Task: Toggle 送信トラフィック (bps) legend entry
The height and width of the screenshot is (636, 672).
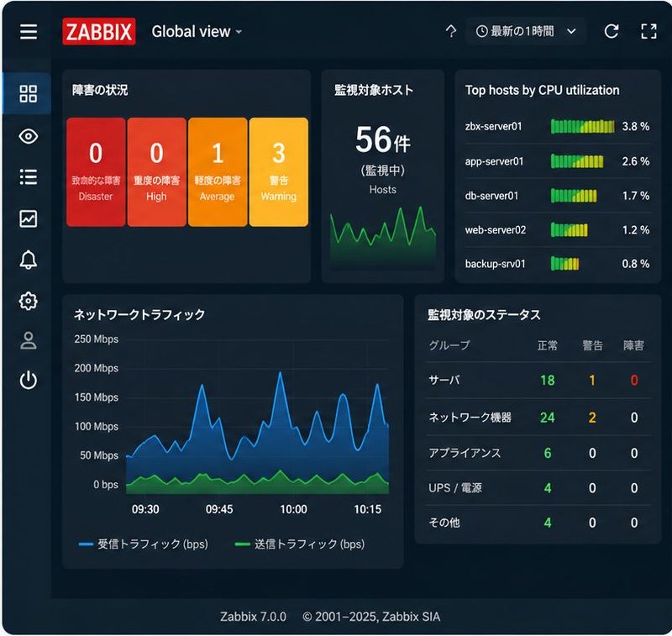Action: click(300, 544)
